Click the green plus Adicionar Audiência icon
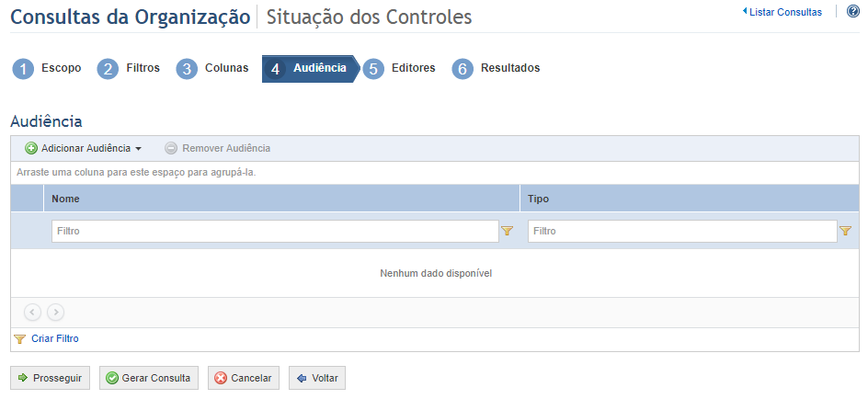The height and width of the screenshot is (399, 868). tap(31, 148)
